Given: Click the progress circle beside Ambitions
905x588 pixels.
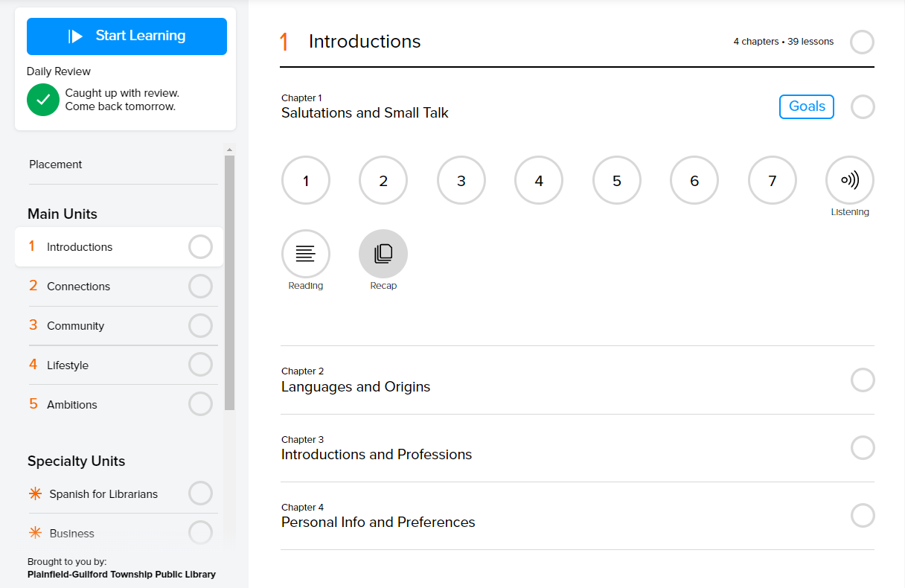Looking at the screenshot, I should (x=200, y=404).
